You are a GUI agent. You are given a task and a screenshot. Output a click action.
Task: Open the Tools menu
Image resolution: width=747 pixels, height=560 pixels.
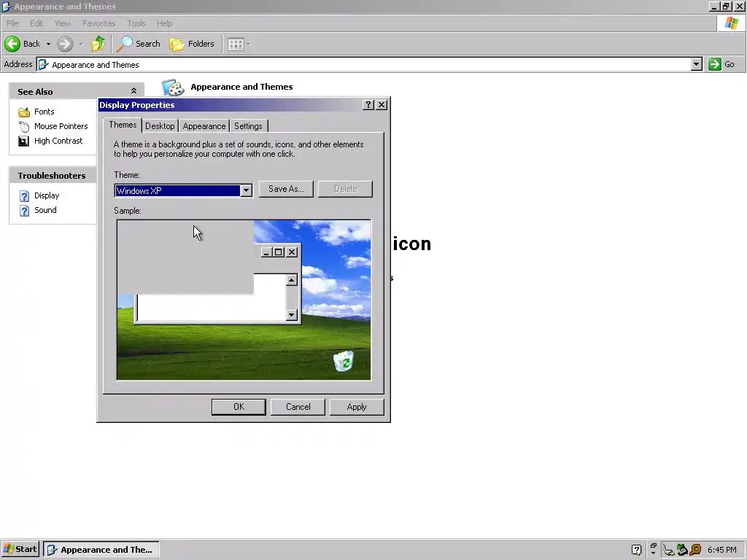pos(136,23)
